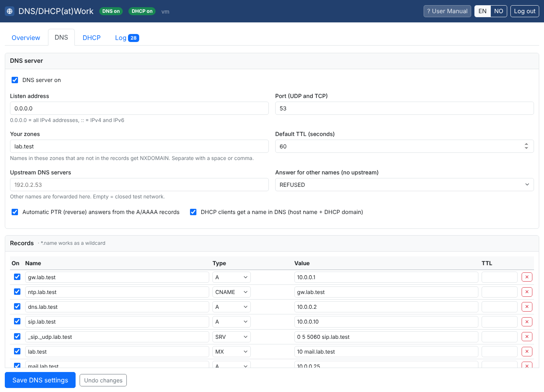Click the Listen address field
This screenshot has width=544, height=392.
point(139,108)
